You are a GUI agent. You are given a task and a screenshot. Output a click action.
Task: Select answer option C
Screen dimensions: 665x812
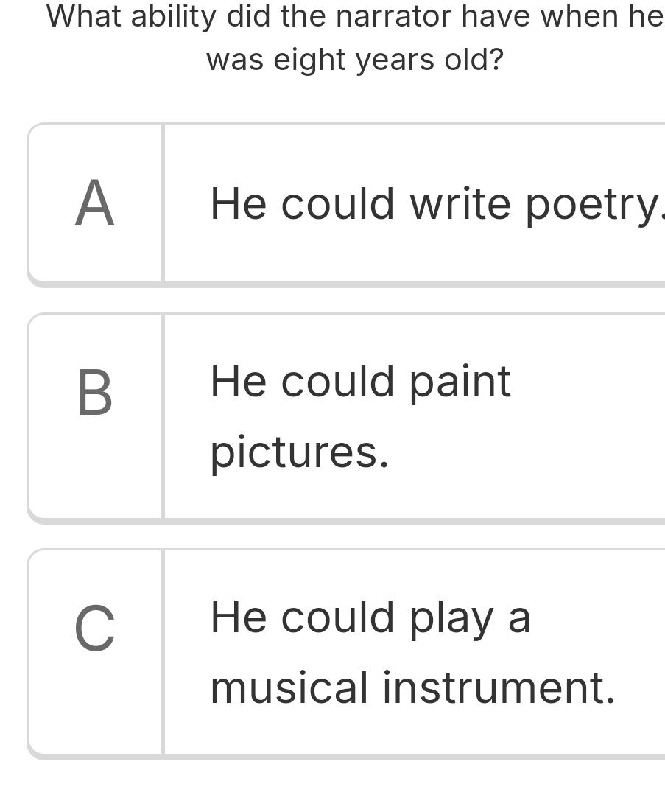346,652
